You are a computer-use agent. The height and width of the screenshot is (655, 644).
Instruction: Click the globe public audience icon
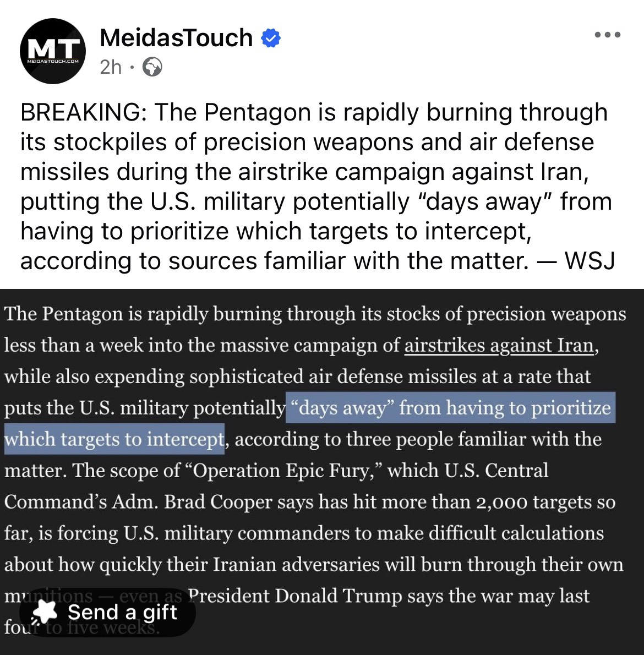pos(152,67)
